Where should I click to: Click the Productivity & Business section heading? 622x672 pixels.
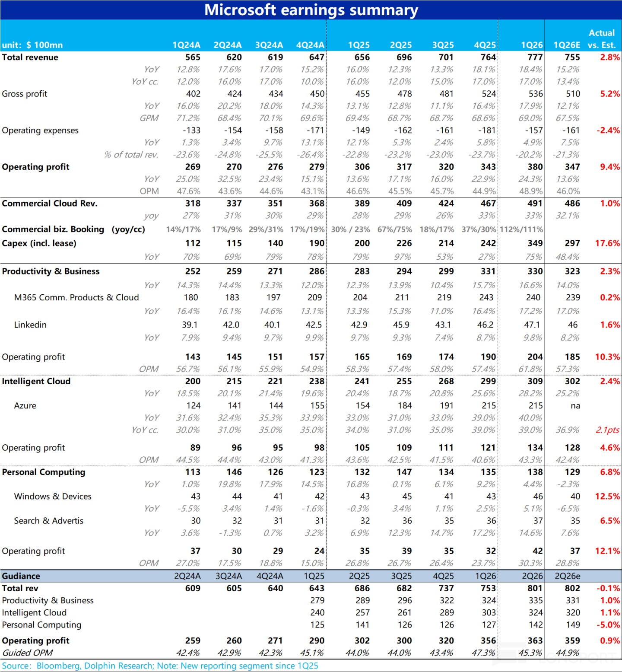click(x=51, y=271)
